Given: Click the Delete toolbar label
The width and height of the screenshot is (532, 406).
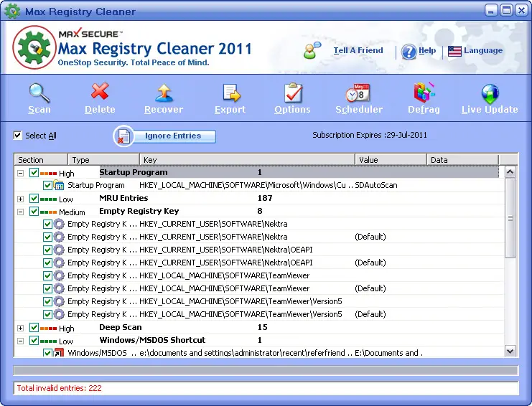Looking at the screenshot, I should click(x=100, y=110).
